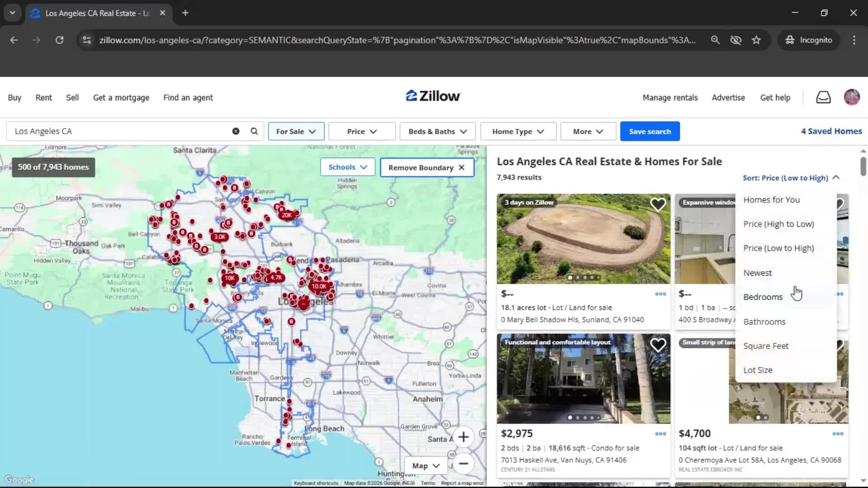
Task: Expand the Schools dropdown on the map
Action: click(347, 167)
